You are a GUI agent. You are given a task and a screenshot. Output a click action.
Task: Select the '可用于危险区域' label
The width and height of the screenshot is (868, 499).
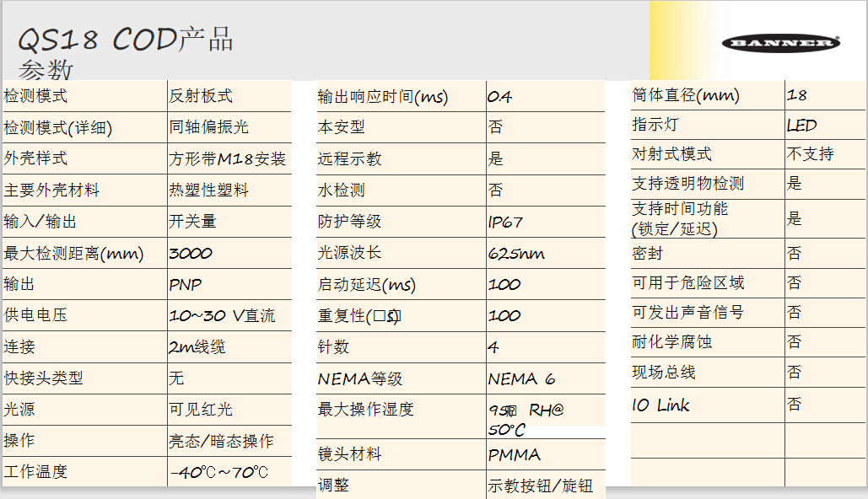pyautogui.click(x=688, y=282)
